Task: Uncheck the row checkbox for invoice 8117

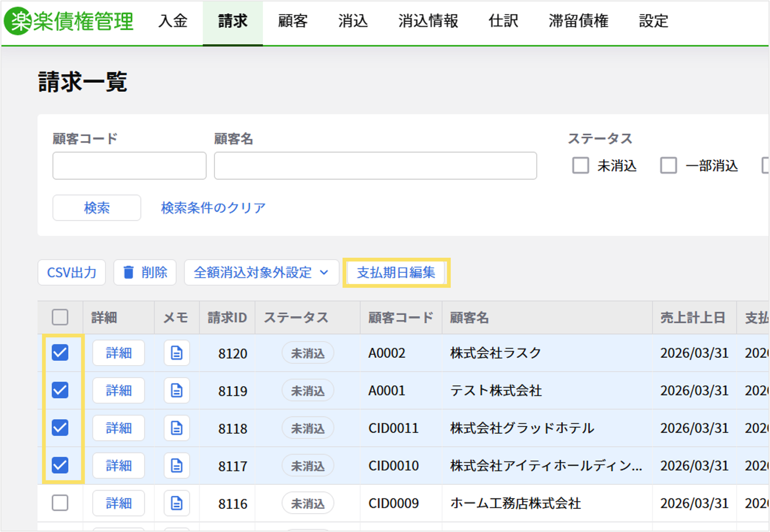Action: click(x=60, y=465)
